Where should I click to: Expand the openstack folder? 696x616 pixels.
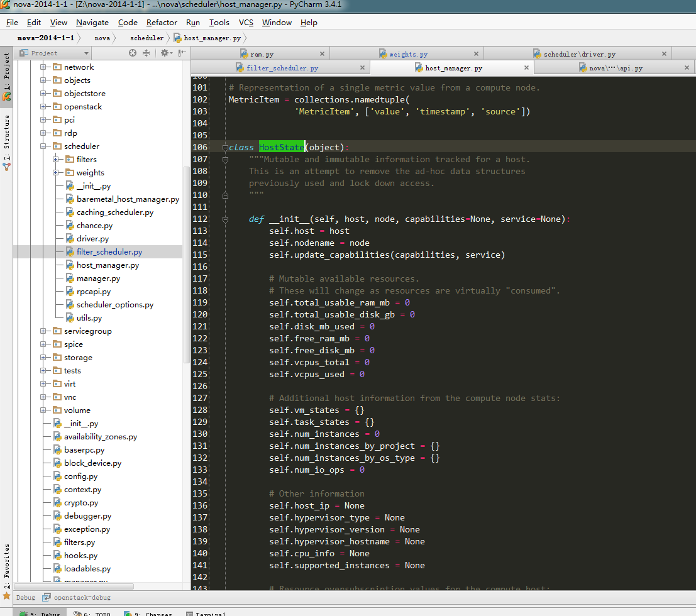pyautogui.click(x=43, y=106)
